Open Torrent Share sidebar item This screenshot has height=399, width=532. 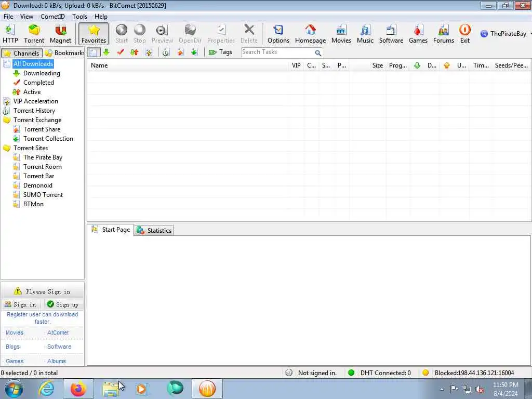tap(42, 129)
